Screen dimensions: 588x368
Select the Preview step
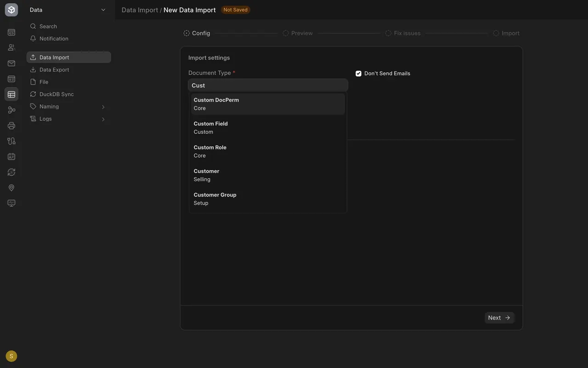298,33
